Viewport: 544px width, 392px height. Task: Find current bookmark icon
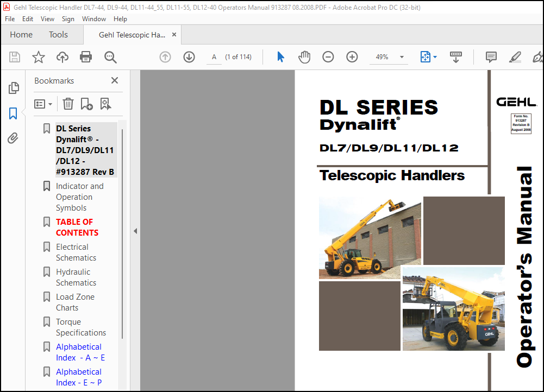(105, 104)
